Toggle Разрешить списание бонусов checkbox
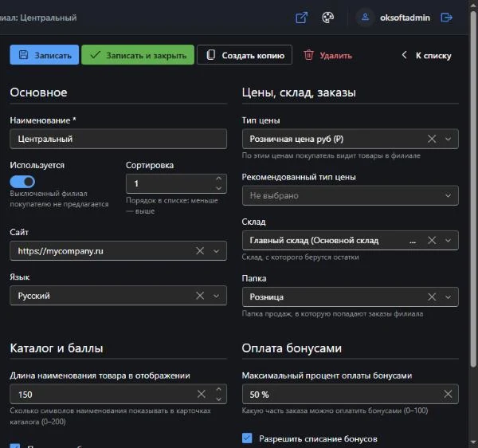Viewport: 478px width, 448px height. click(247, 438)
